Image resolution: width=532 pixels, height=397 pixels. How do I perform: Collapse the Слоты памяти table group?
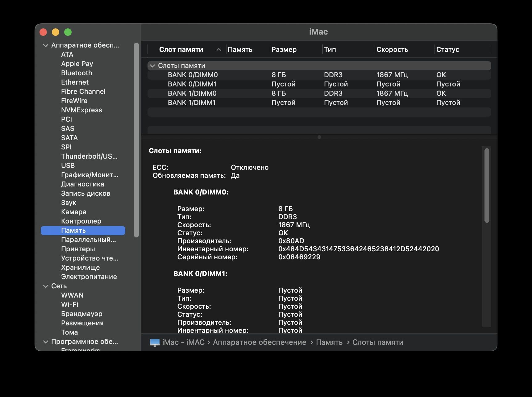coord(152,66)
